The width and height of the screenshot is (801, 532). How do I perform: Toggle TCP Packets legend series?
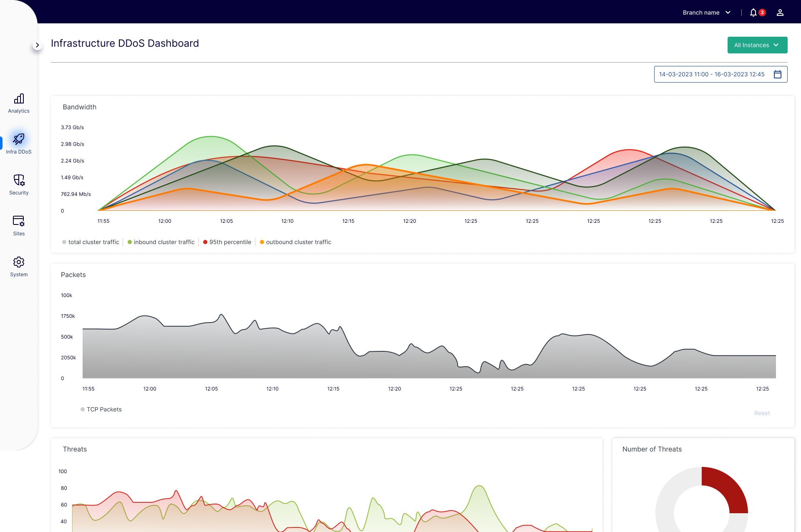point(101,409)
